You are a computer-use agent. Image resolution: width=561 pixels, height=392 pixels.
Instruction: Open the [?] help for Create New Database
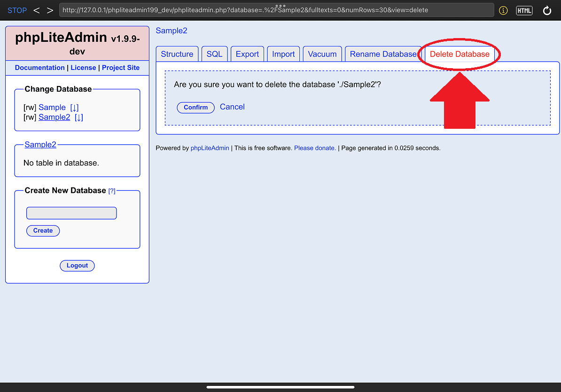point(112,191)
